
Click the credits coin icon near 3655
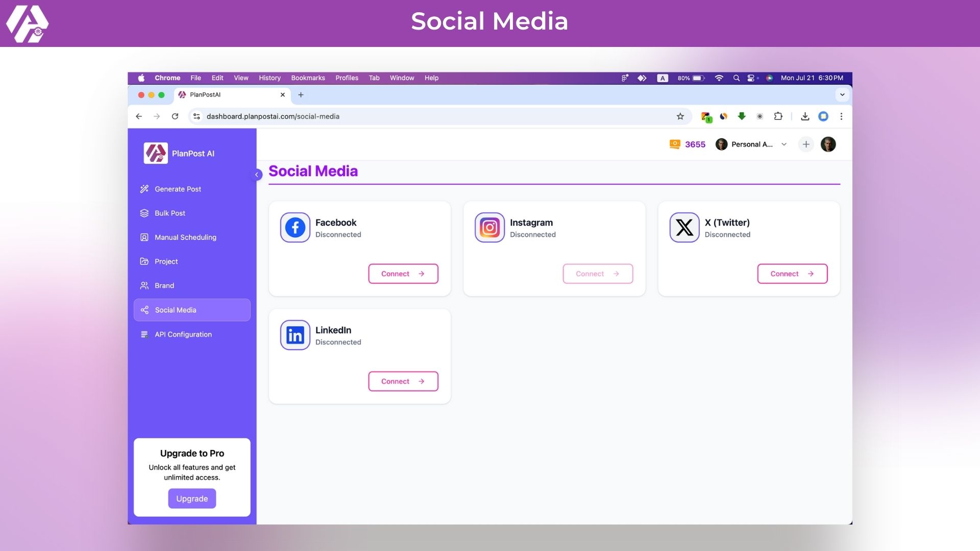675,144
